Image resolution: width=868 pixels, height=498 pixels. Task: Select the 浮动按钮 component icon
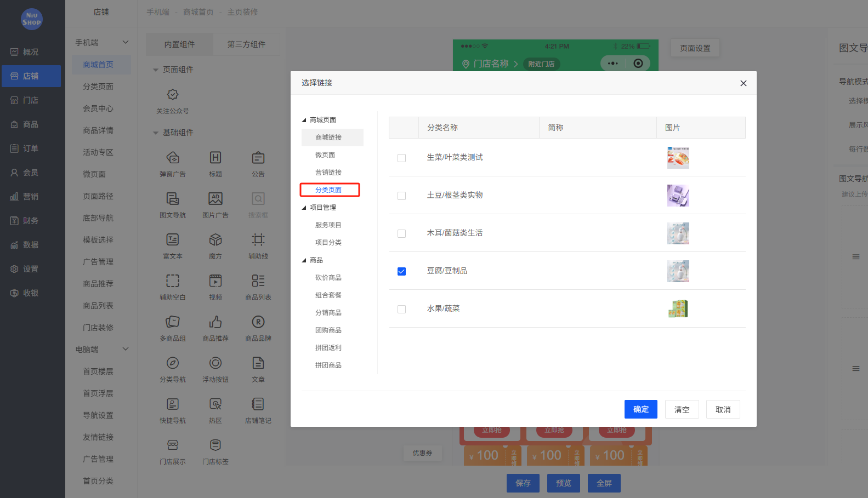tap(215, 363)
